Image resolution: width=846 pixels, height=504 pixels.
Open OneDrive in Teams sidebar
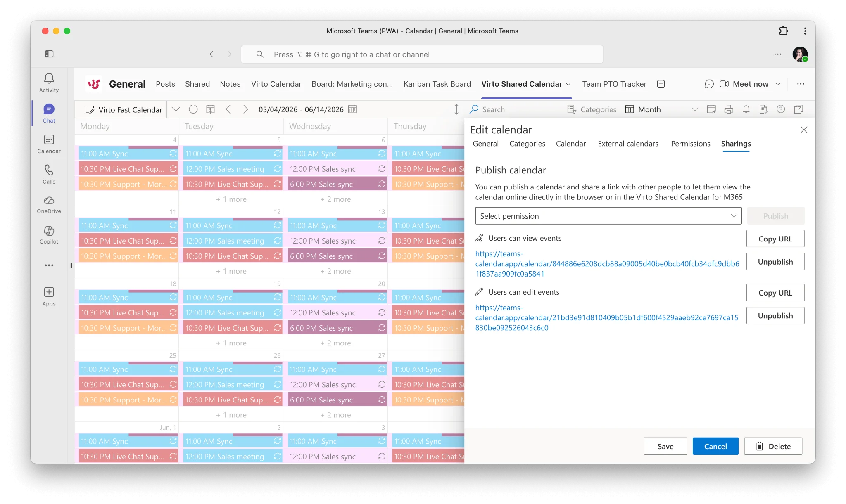tap(49, 205)
